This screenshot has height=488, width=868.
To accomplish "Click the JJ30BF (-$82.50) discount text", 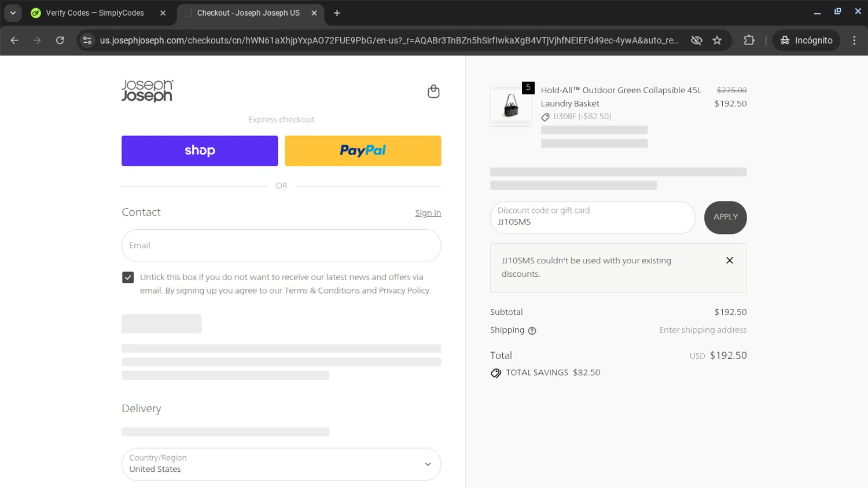I will click(582, 116).
